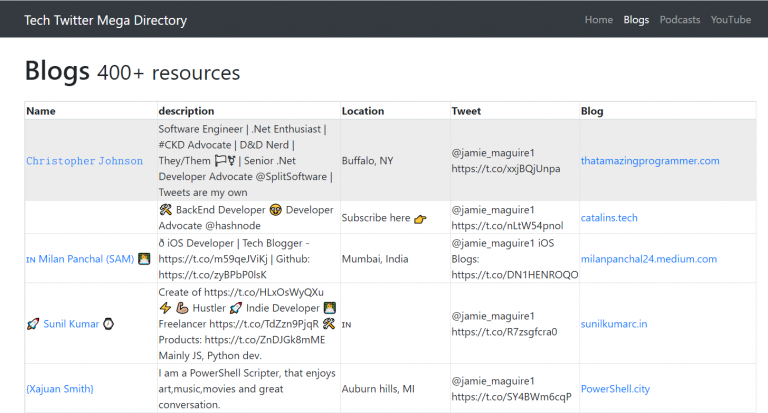Image resolution: width=768 pixels, height=413 pixels.
Task: Click the iOS Developer | Tech Blogger text
Action: [x=235, y=243]
